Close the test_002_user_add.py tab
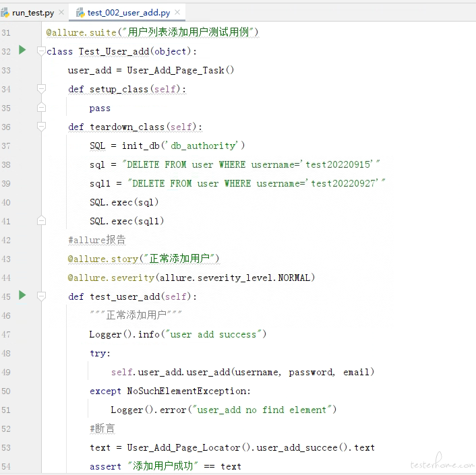This screenshot has height=475, width=476. pyautogui.click(x=177, y=12)
